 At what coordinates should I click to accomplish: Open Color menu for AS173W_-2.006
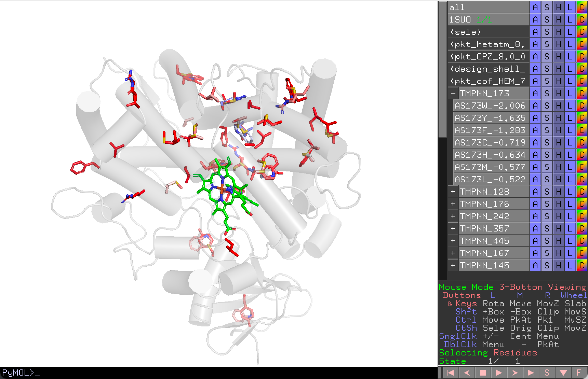pyautogui.click(x=582, y=106)
